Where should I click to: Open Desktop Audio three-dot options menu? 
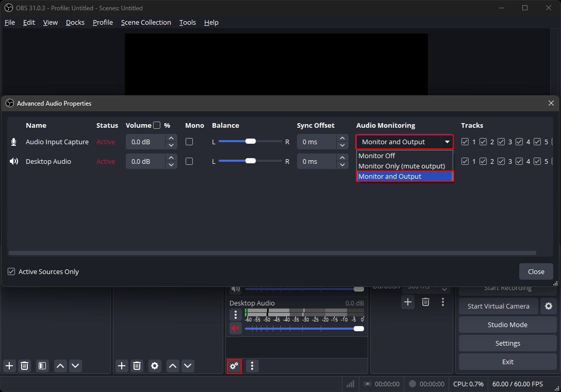tap(236, 314)
